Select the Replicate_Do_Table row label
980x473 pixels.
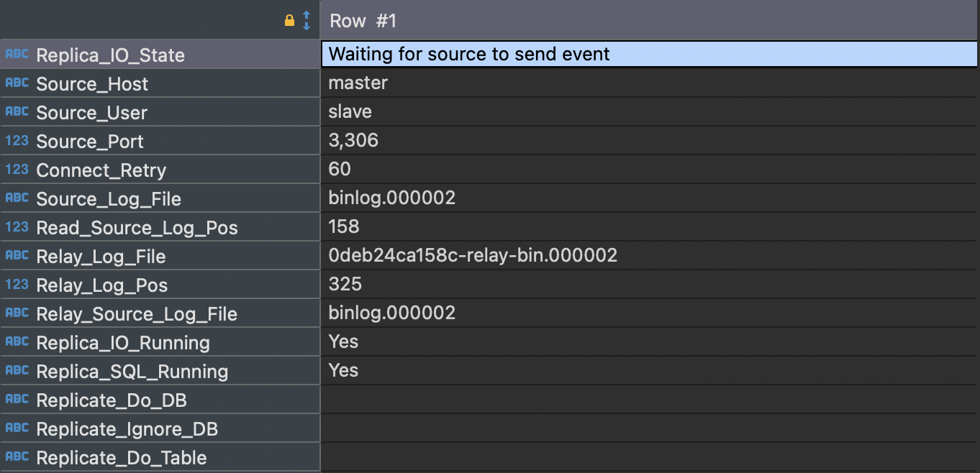click(x=122, y=458)
